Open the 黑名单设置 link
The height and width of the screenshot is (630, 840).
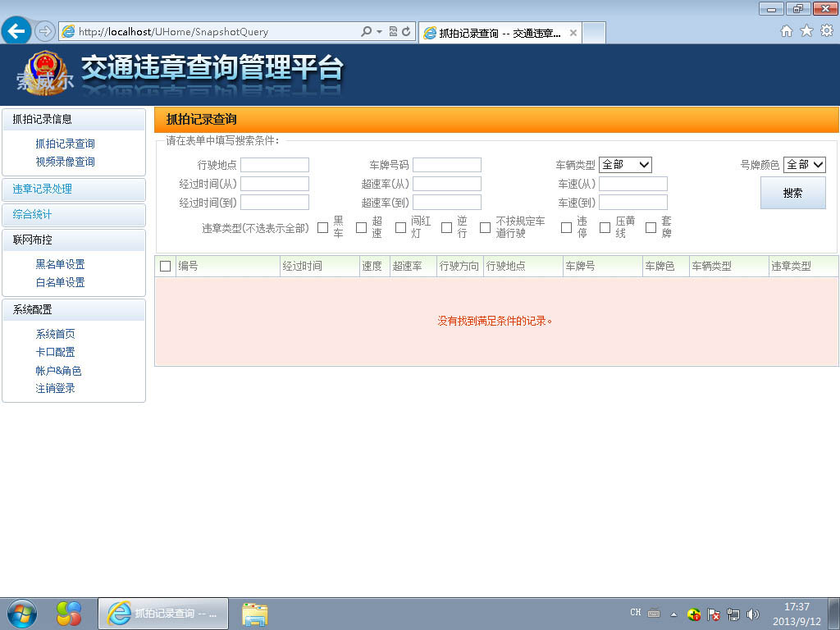pos(60,264)
